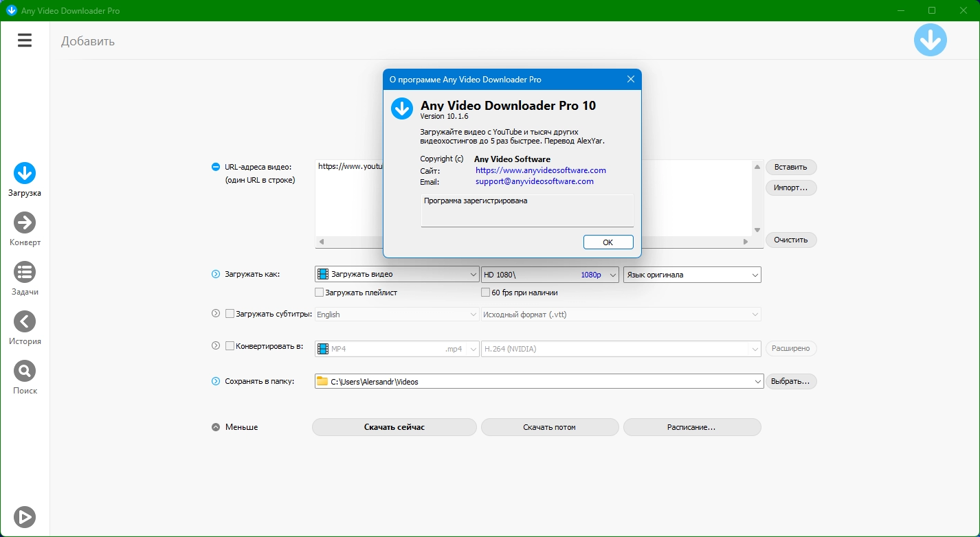Open the anyvideosoftware.com website link
980x537 pixels.
(541, 170)
